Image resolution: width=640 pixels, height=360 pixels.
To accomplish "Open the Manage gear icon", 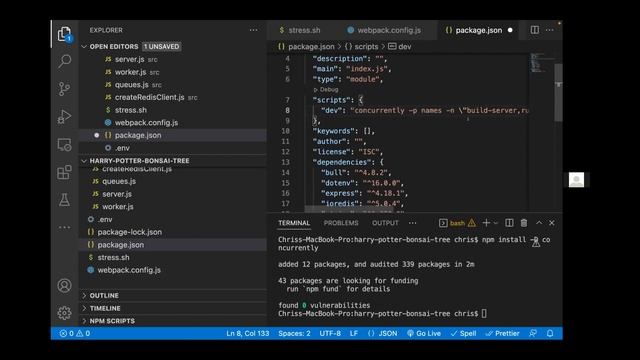I will [64, 313].
